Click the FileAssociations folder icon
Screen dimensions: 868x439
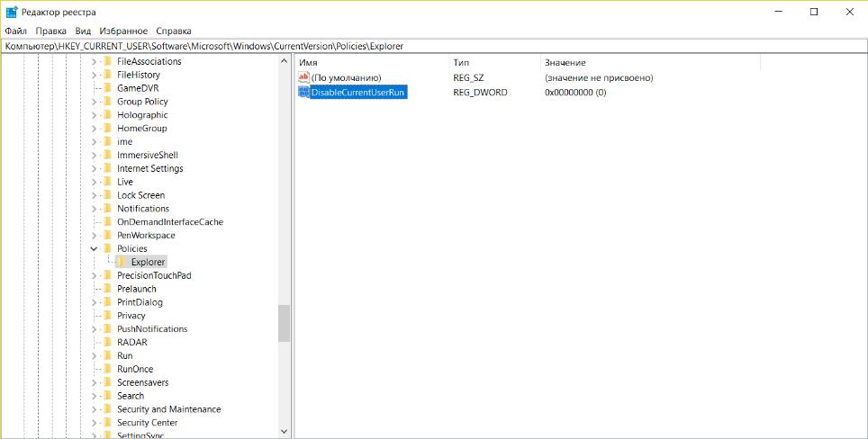(108, 61)
